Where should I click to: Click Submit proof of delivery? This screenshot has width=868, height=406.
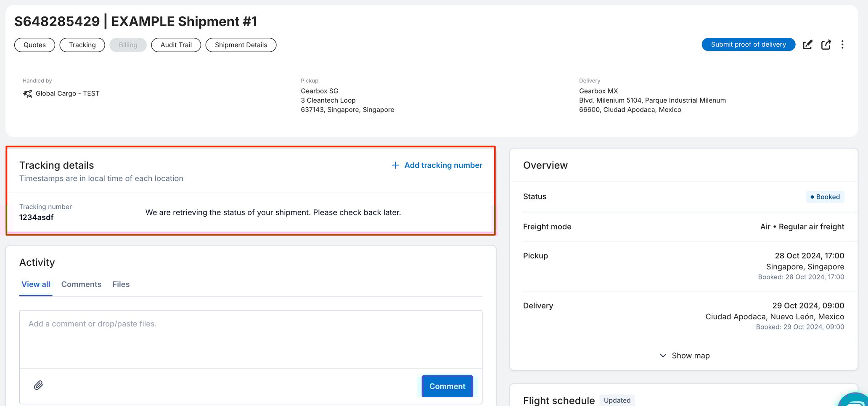pos(748,44)
